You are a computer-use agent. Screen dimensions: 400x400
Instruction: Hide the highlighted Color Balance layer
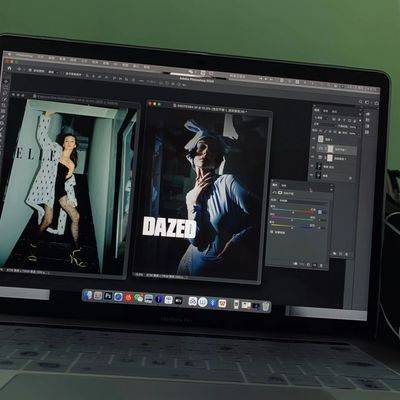tap(313, 147)
